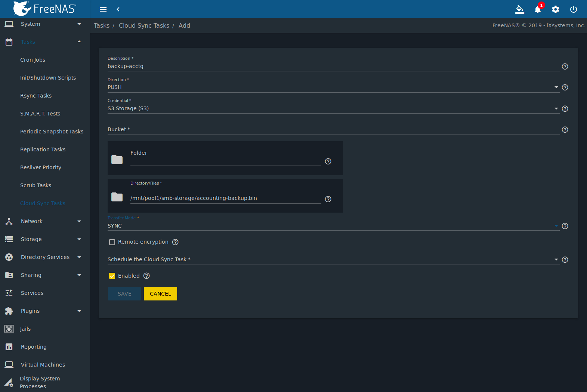Open Init/Shutdown Scripts
587x392 pixels.
(48, 78)
